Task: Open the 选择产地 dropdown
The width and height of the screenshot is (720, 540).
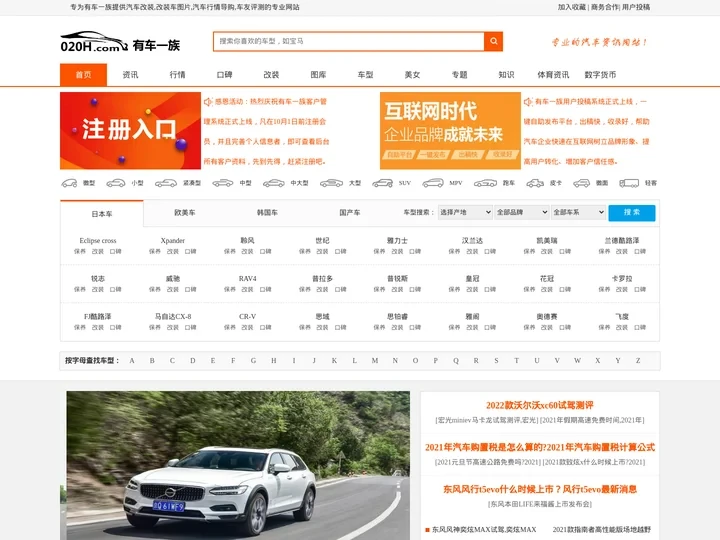Action: coord(465,212)
